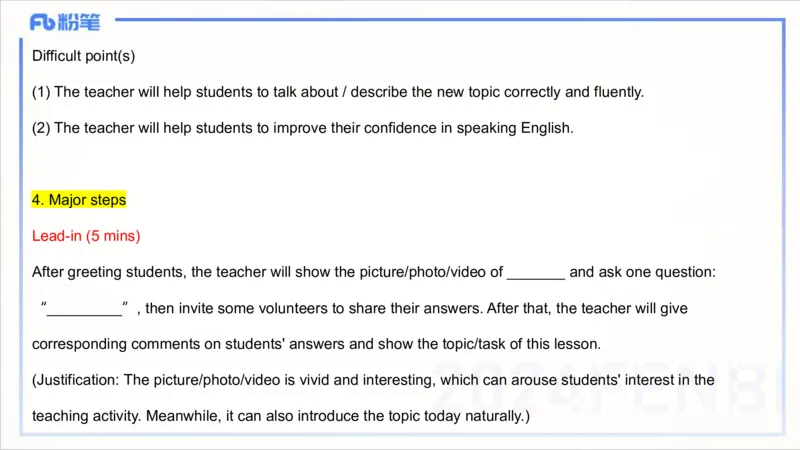Click the line starting "corresponding comments on"
The height and width of the screenshot is (450, 800).
[x=316, y=344]
